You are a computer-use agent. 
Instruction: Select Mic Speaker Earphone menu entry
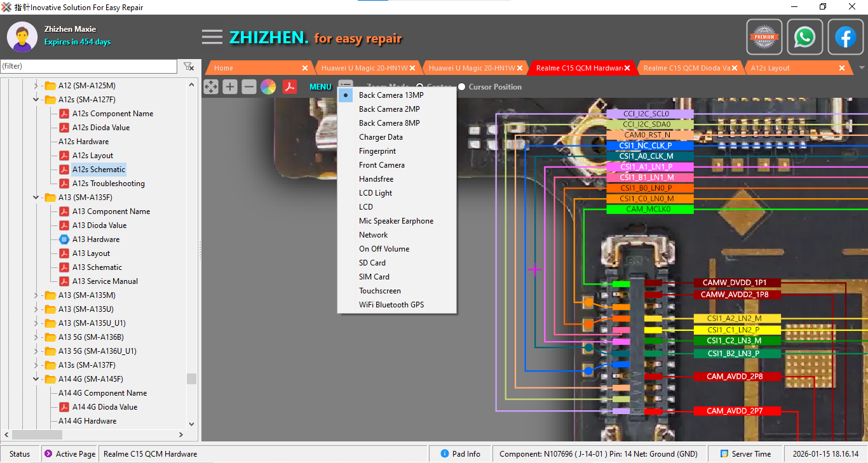coord(397,221)
